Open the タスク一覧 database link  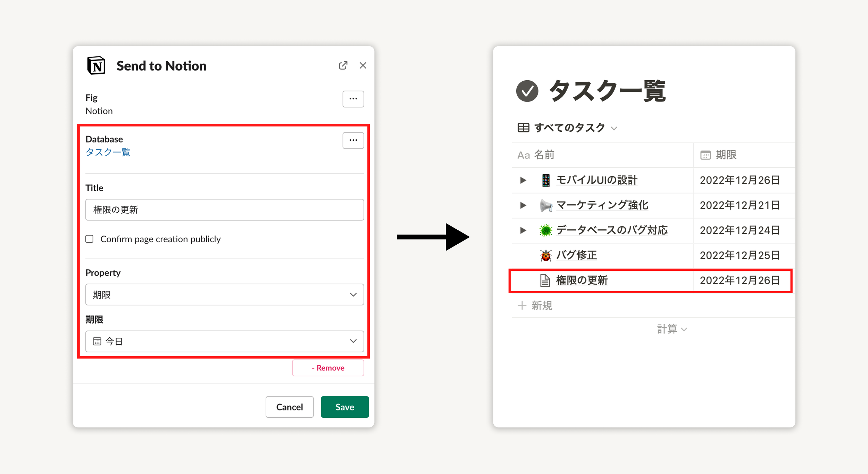coord(108,152)
